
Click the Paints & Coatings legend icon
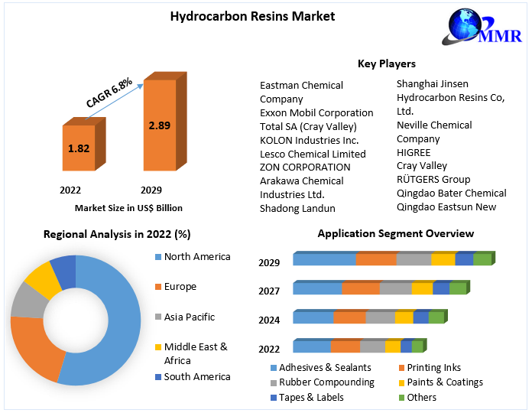[401, 382]
